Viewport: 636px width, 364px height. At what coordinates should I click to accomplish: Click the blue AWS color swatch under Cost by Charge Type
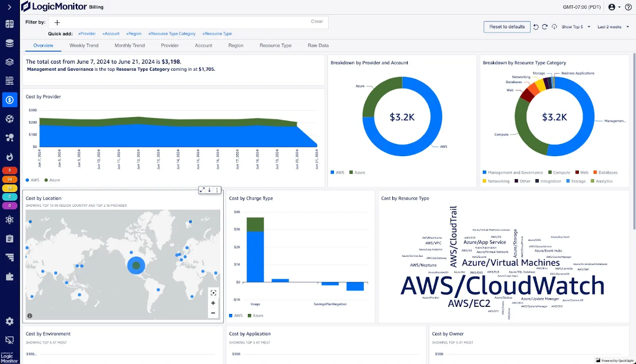(232, 316)
